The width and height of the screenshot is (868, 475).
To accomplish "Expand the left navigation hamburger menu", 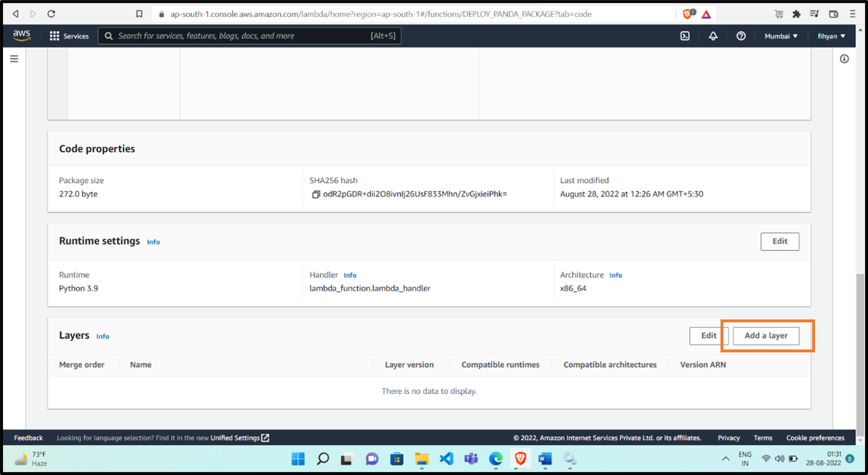I will (14, 59).
